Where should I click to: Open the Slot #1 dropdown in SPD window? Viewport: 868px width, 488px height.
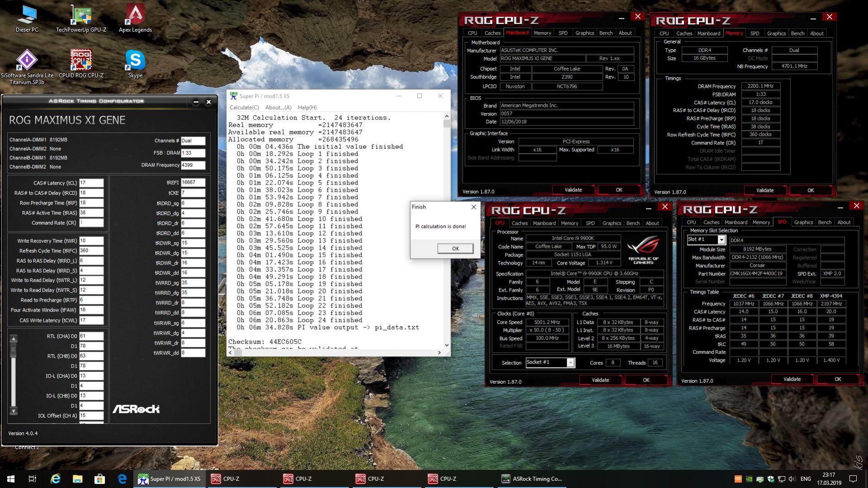click(x=721, y=240)
